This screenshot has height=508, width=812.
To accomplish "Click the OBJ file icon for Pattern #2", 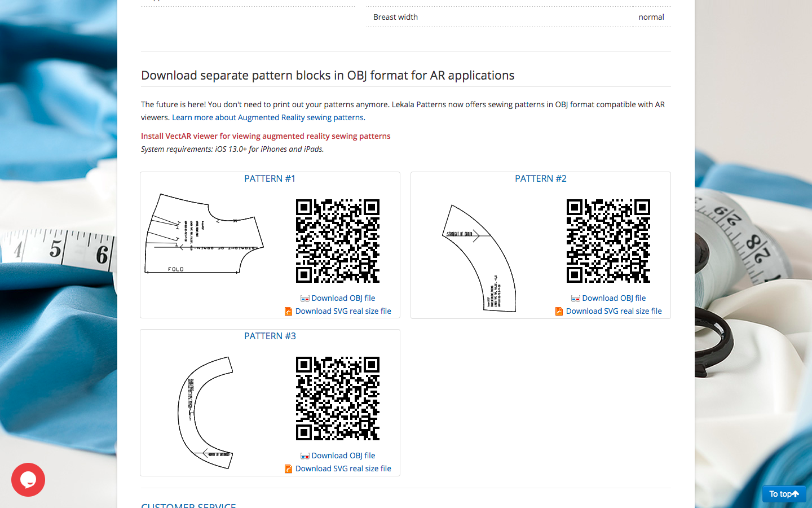I will pyautogui.click(x=575, y=299).
